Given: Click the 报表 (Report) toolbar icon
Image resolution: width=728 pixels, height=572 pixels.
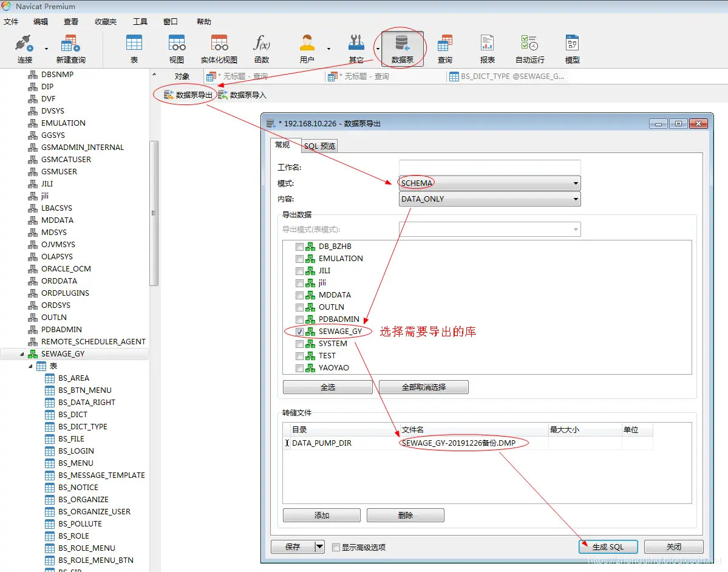Looking at the screenshot, I should click(487, 49).
